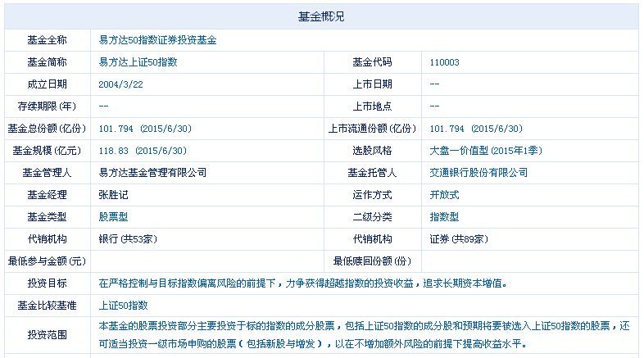This screenshot has width=644, height=358.
Task: Select the 选股风格 label
Action: pos(372,151)
